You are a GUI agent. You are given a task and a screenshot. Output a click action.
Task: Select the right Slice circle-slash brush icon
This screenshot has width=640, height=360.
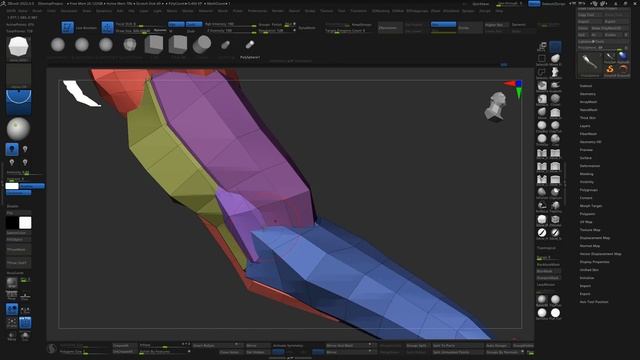[x=555, y=233]
